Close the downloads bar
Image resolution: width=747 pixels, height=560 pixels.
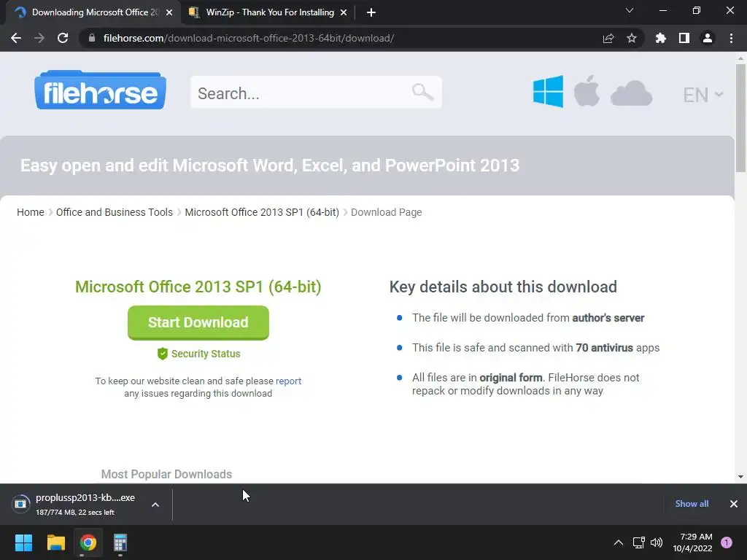(x=734, y=504)
